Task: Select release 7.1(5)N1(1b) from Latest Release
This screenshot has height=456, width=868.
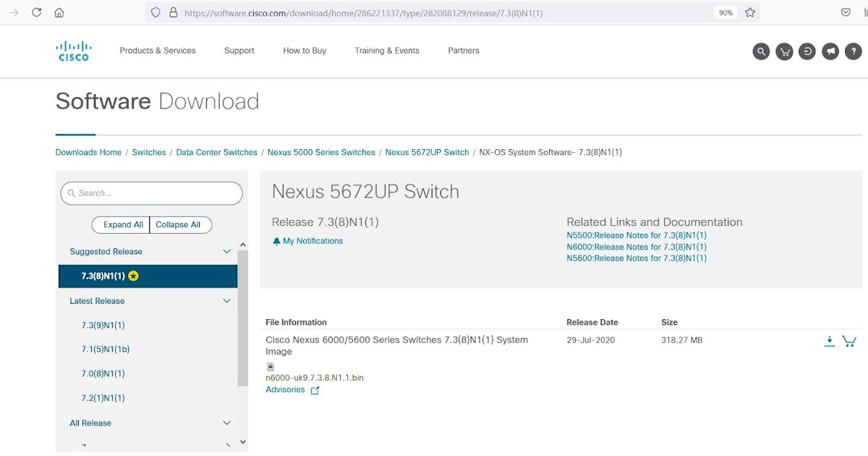Action: coord(103,349)
